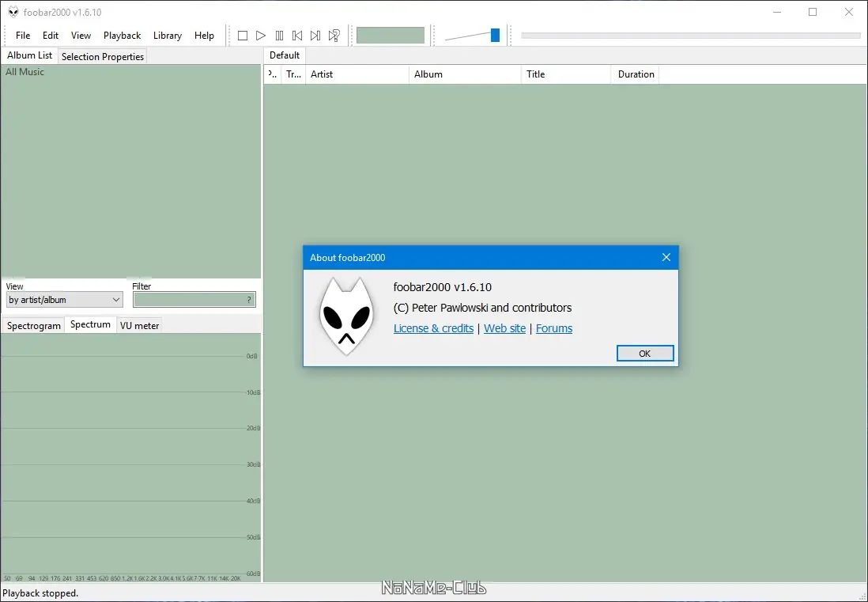Sort by the Duration column header
The width and height of the screenshot is (868, 602).
coord(635,74)
